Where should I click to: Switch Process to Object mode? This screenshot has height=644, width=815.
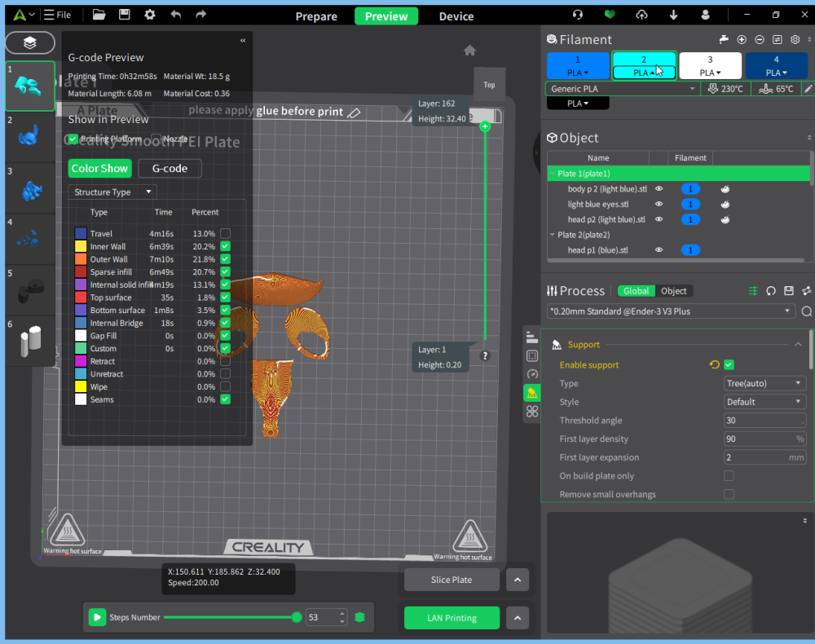[x=674, y=291]
